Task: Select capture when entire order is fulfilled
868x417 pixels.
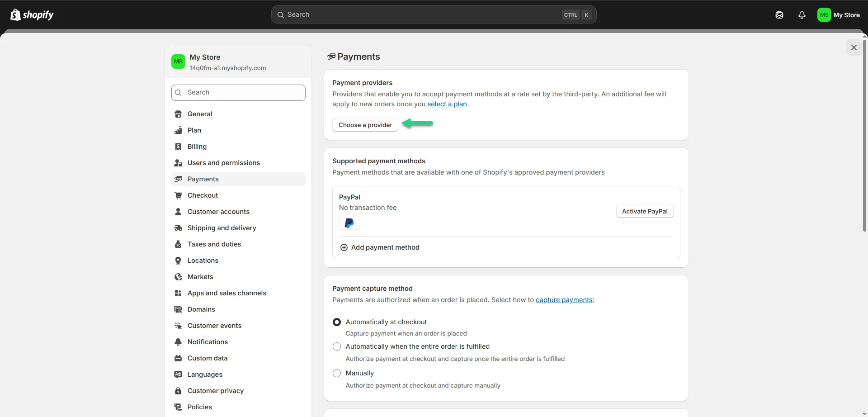Action: [337, 346]
